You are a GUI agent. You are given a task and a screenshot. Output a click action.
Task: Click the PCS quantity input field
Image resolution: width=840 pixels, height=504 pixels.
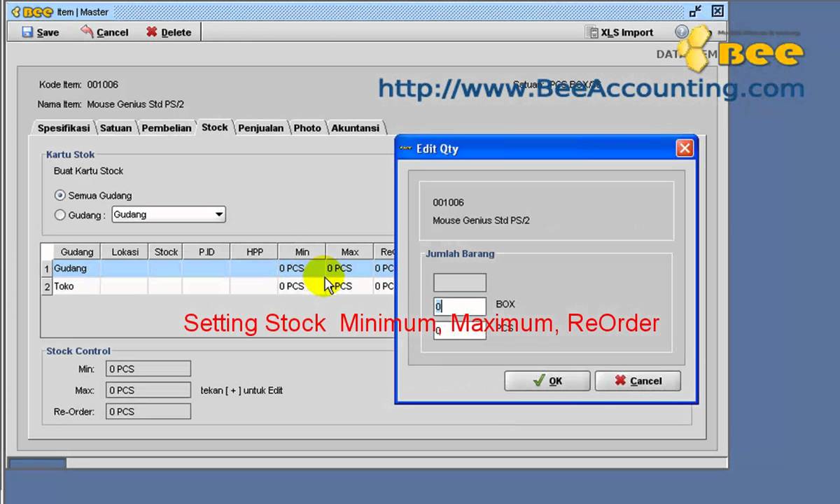pos(460,330)
